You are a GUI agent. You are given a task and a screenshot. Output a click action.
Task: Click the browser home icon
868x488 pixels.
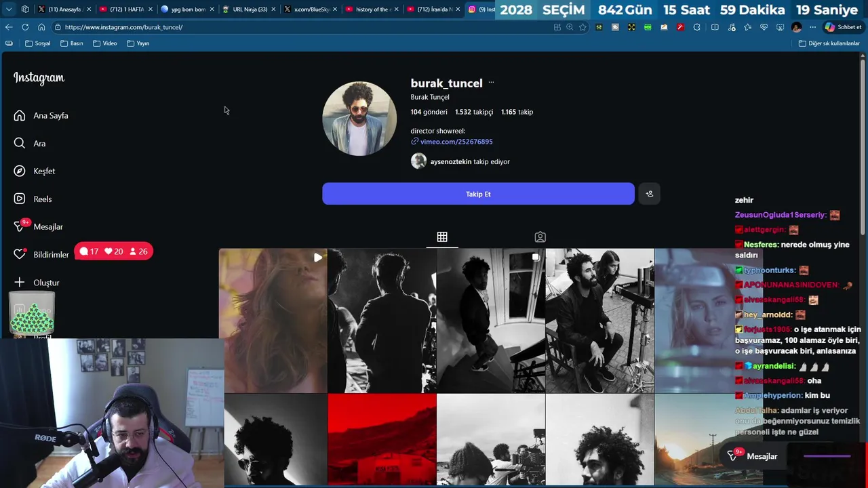[x=41, y=27]
